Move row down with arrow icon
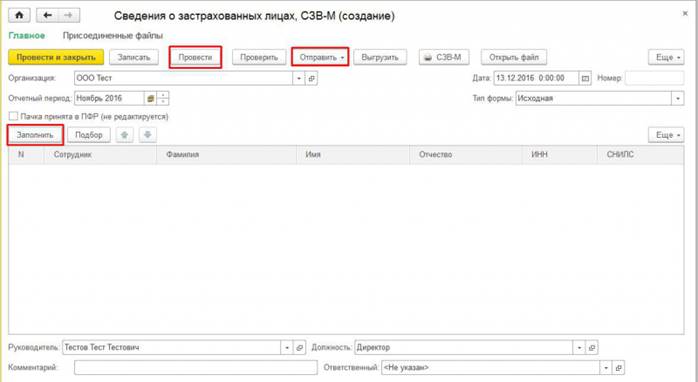The image size is (698, 382). (148, 135)
